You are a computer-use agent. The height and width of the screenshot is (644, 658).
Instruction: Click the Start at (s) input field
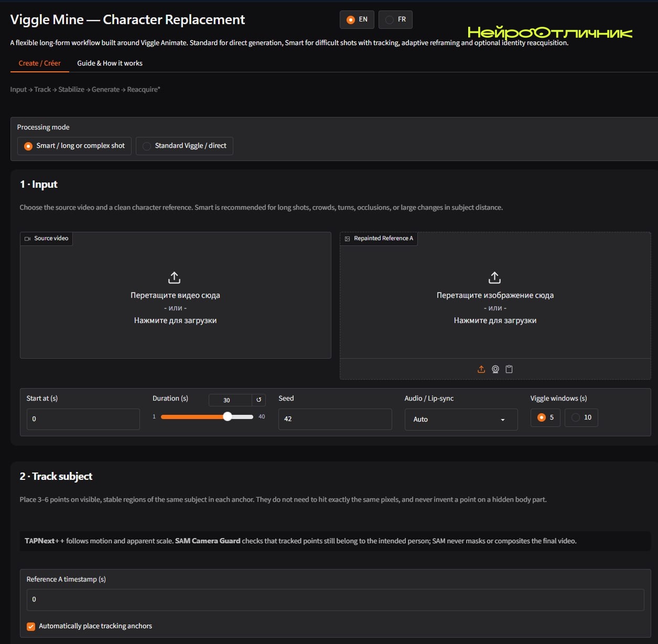click(x=83, y=419)
